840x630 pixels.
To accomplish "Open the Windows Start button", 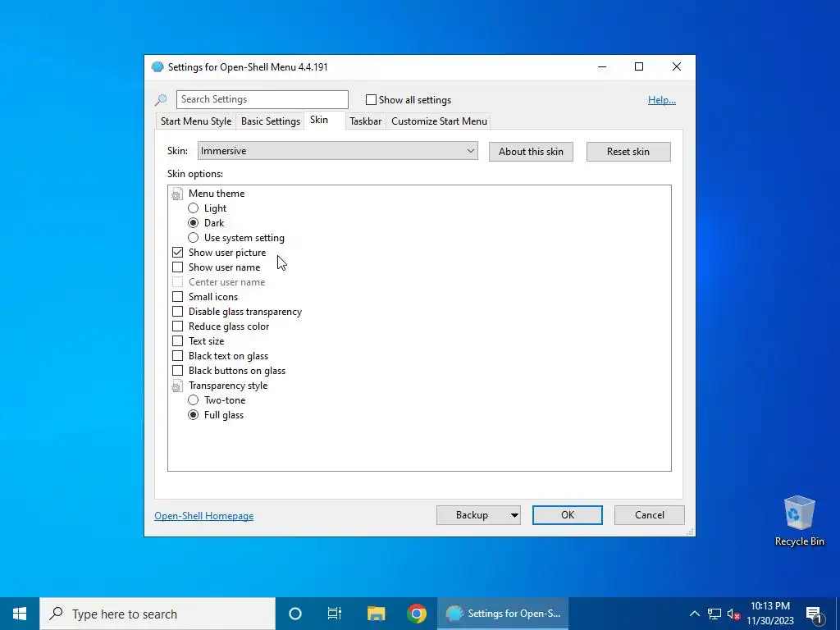I will coord(20,614).
